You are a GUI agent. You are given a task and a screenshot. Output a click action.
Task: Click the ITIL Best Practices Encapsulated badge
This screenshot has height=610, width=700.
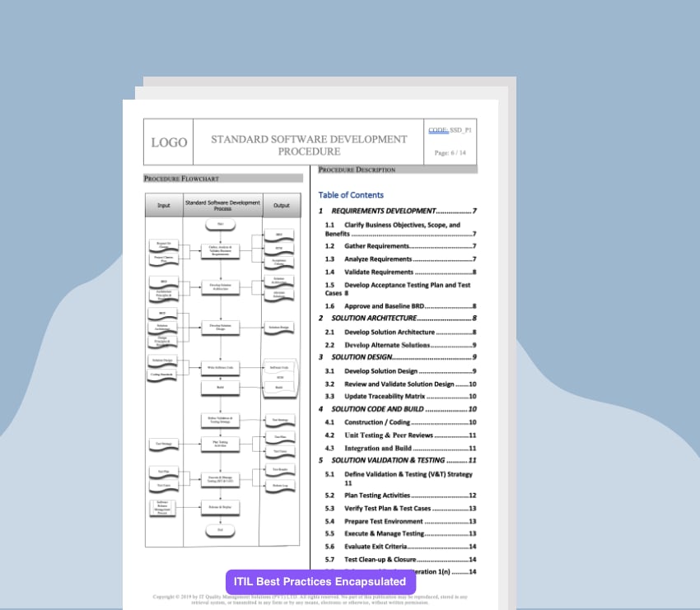[x=318, y=580]
